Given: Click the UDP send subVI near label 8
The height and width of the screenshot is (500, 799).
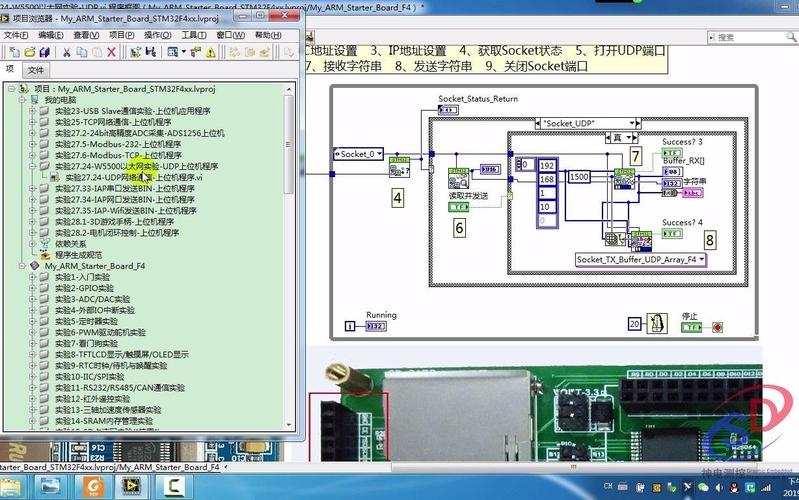Looking at the screenshot, I should point(641,242).
